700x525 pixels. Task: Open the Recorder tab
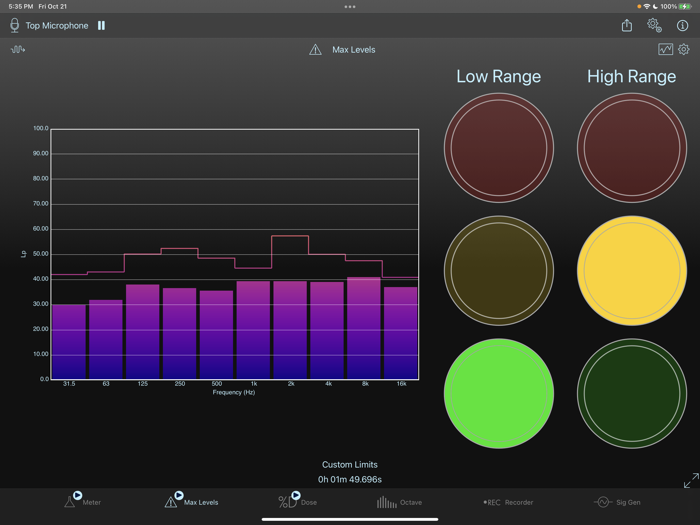click(x=508, y=502)
